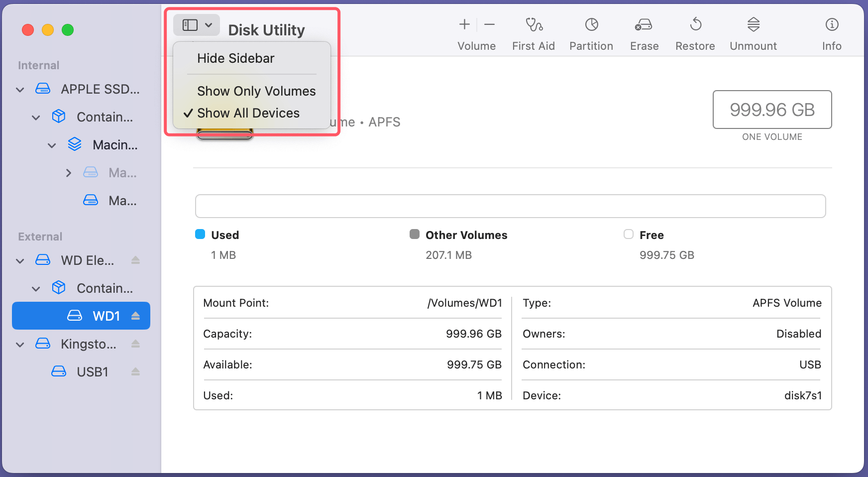
Task: Keep Show All Devices checked
Action: (248, 113)
